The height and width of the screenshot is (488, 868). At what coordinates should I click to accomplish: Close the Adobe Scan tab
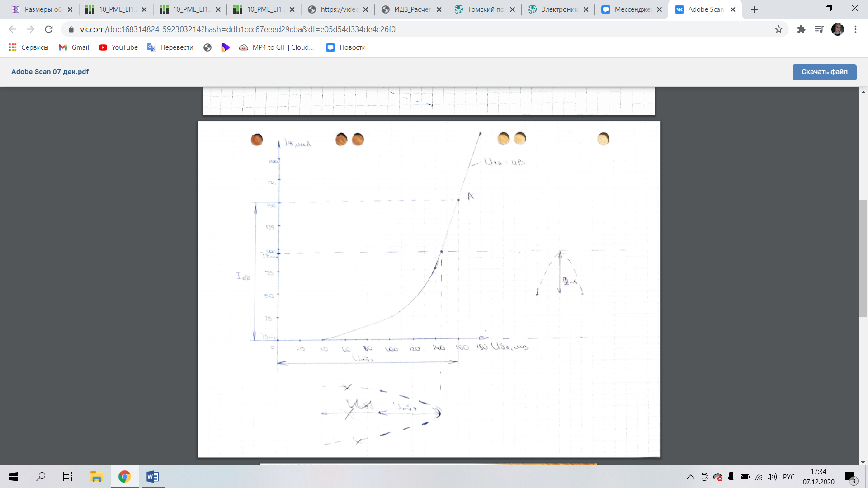733,9
